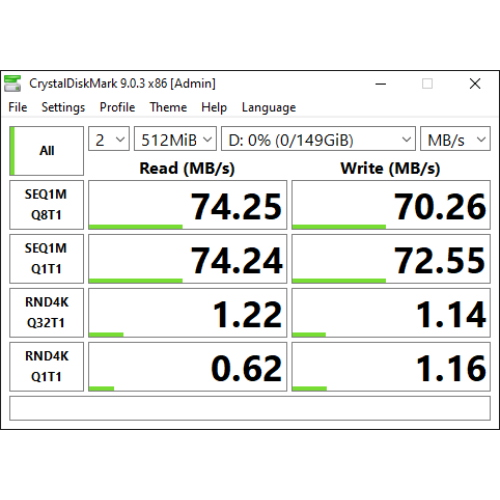This screenshot has height=500, width=500.
Task: Expand the test count dropdown showing 2
Action: point(109,139)
